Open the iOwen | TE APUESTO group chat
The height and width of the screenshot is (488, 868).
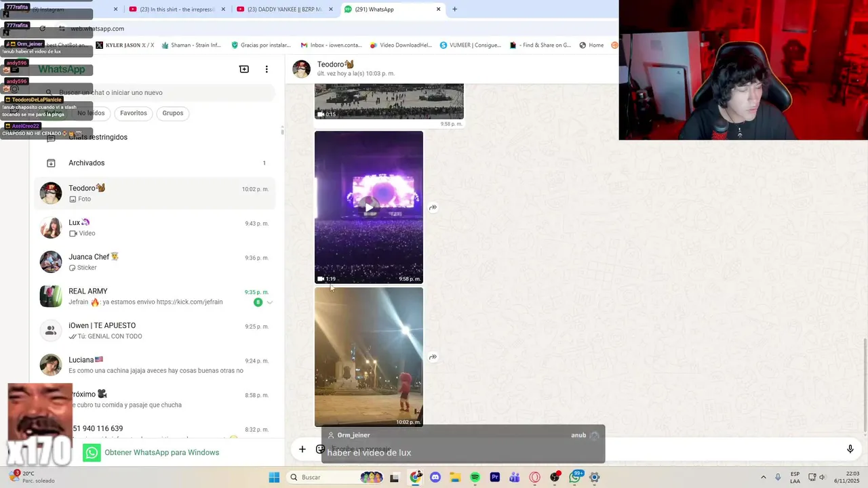click(x=155, y=331)
